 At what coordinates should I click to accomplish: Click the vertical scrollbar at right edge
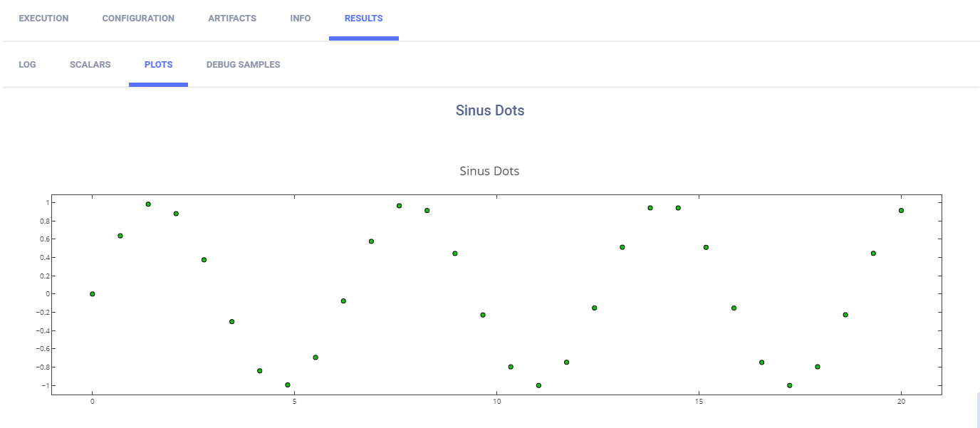[x=977, y=409]
